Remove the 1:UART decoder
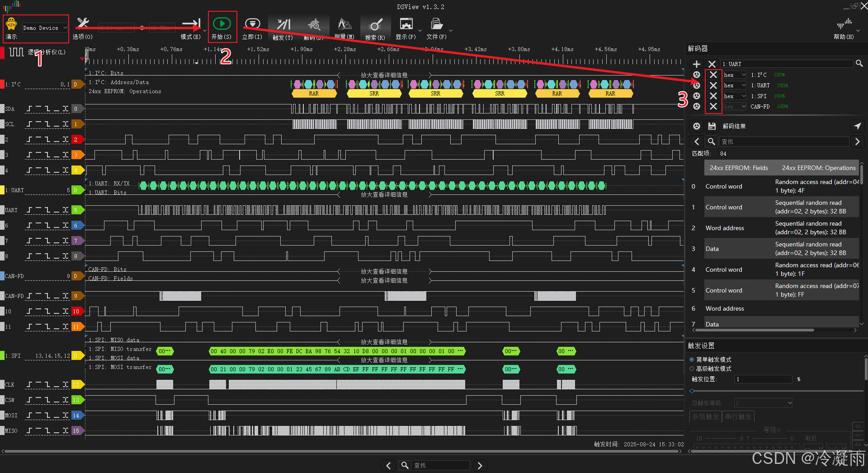Screen dimensions: 868x473 coord(713,85)
